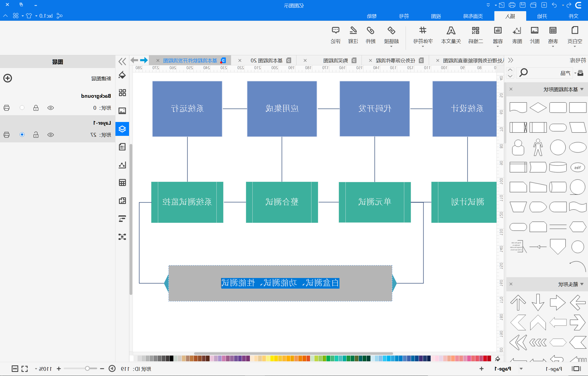
Task: Click the 容器 container icon
Action: click(498, 30)
